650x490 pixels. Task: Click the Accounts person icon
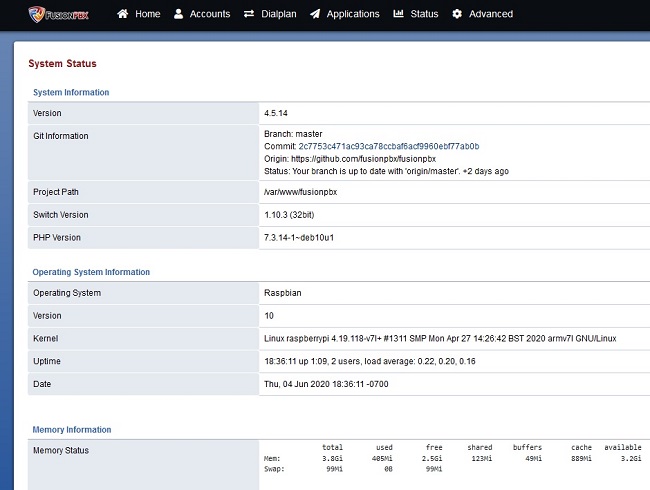pos(178,14)
